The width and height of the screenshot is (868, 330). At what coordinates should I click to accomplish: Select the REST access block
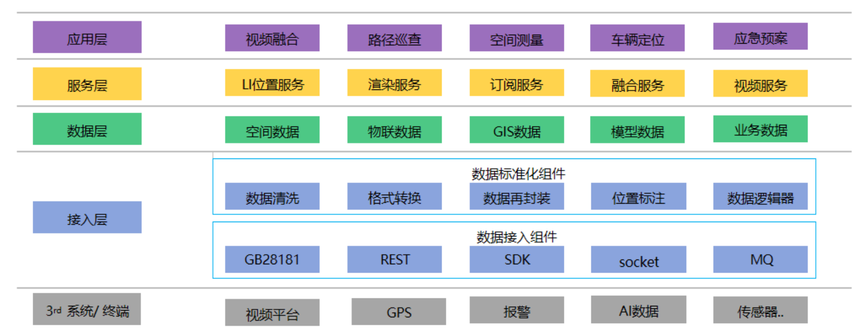[x=394, y=259]
